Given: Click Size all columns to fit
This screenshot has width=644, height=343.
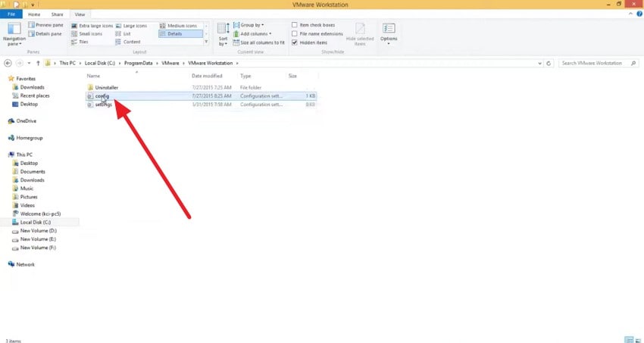Looking at the screenshot, I should click(259, 42).
